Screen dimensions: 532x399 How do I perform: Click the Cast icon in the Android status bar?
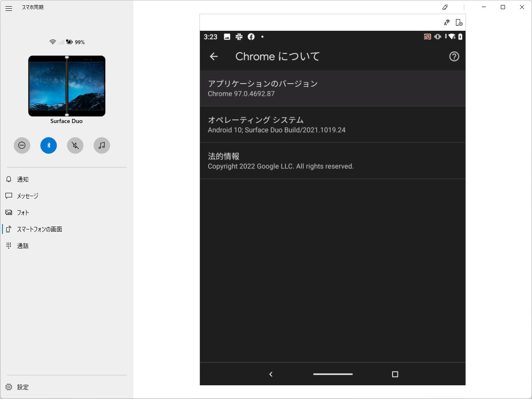(427, 37)
